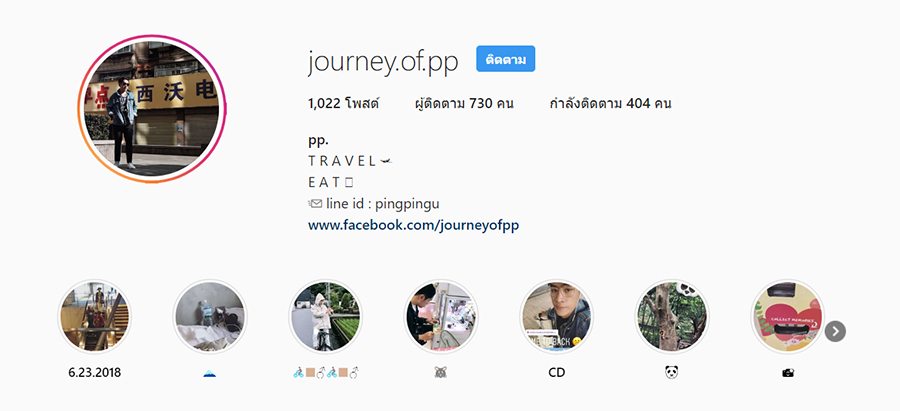Image resolution: width=900 pixels, height=411 pixels.
Task: Open the claw machine highlight thumbnail
Action: point(441,317)
